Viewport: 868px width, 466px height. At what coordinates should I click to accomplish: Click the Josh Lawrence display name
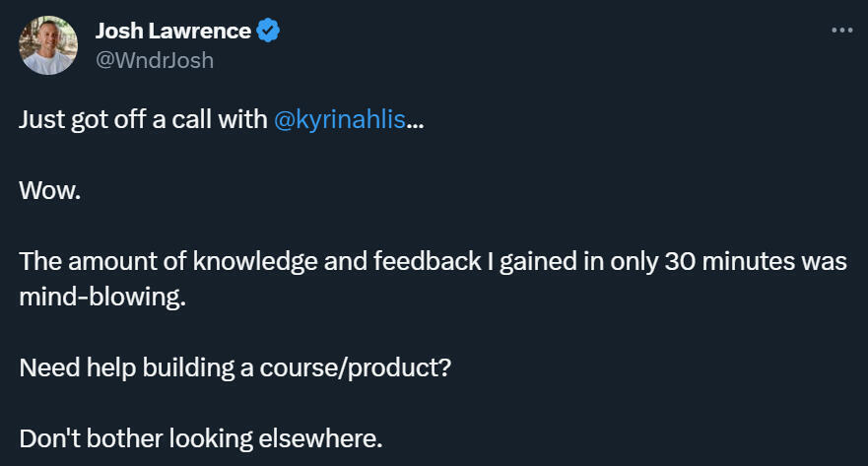click(172, 31)
